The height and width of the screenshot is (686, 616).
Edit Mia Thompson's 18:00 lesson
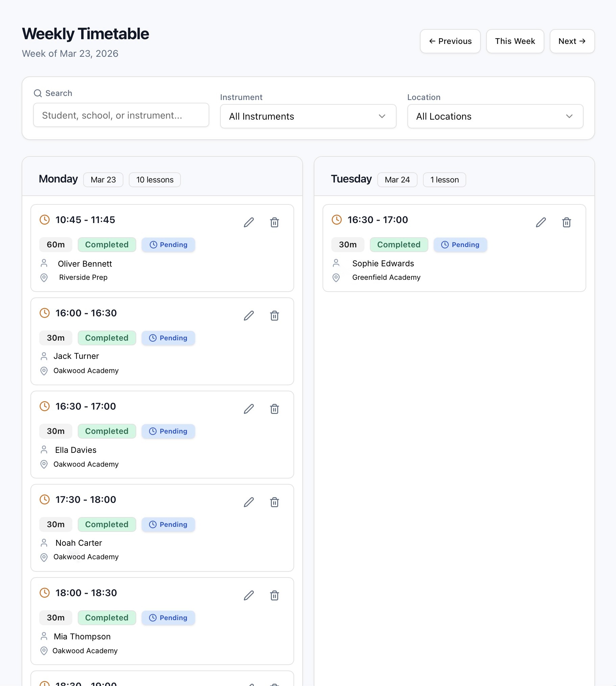[249, 595]
